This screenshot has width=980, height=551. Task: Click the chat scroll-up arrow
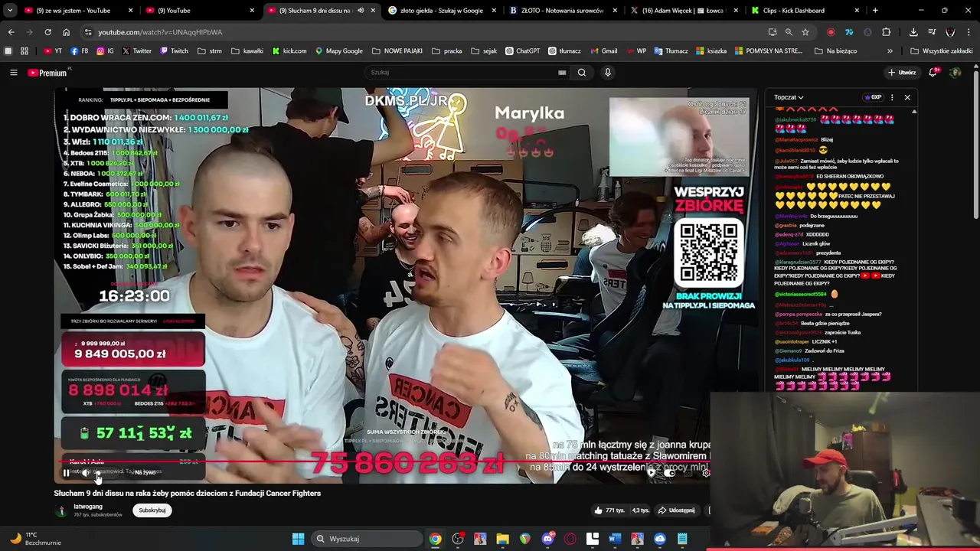(914, 112)
